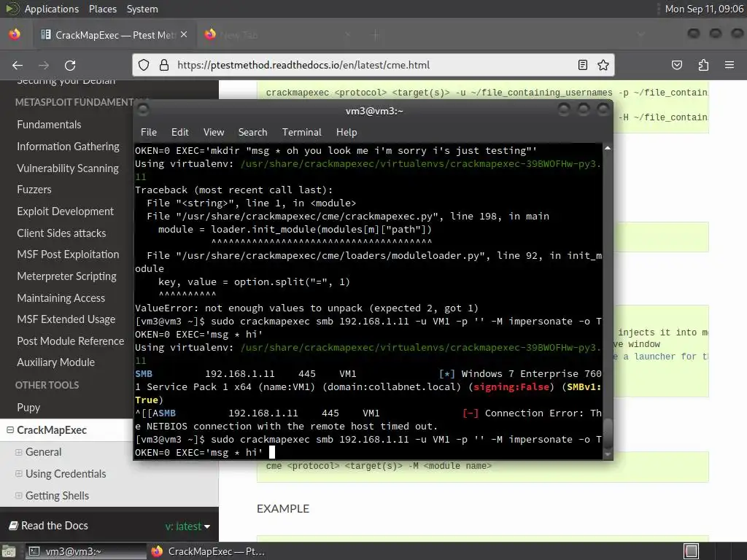Switch to CrackMapExec Firefox taskbar button
This screenshot has height=560, width=747.
208,551
